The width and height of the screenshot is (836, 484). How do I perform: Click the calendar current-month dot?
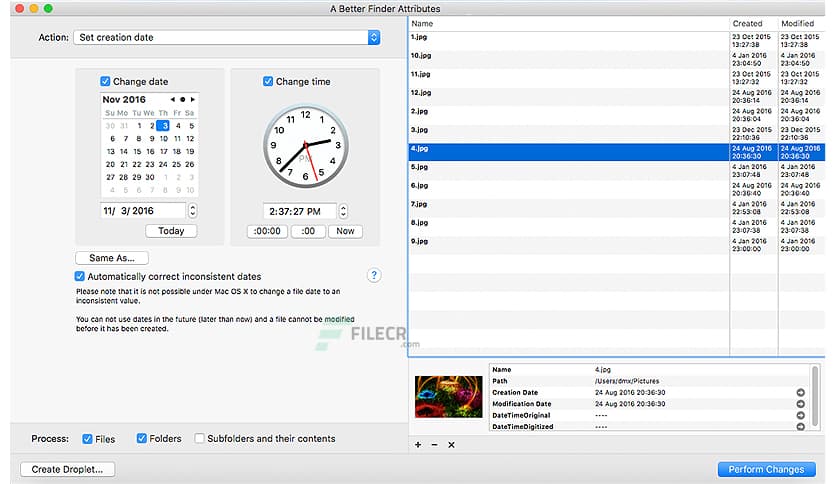pos(182,100)
